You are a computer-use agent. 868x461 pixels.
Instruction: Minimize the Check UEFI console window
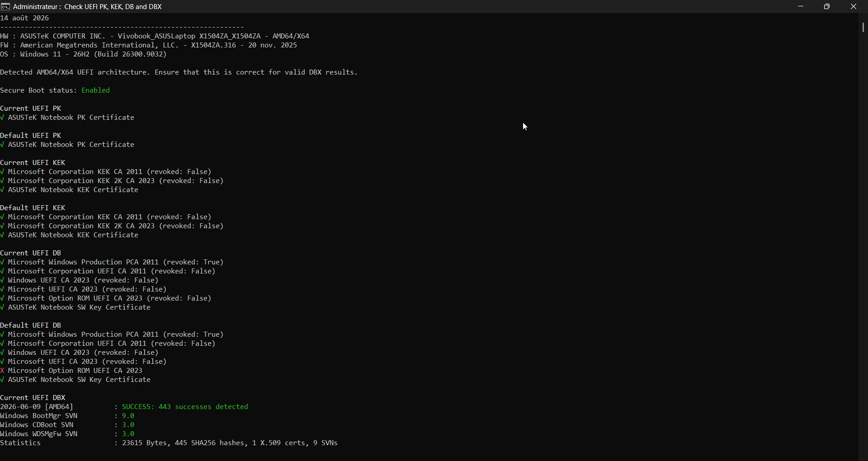(x=802, y=7)
